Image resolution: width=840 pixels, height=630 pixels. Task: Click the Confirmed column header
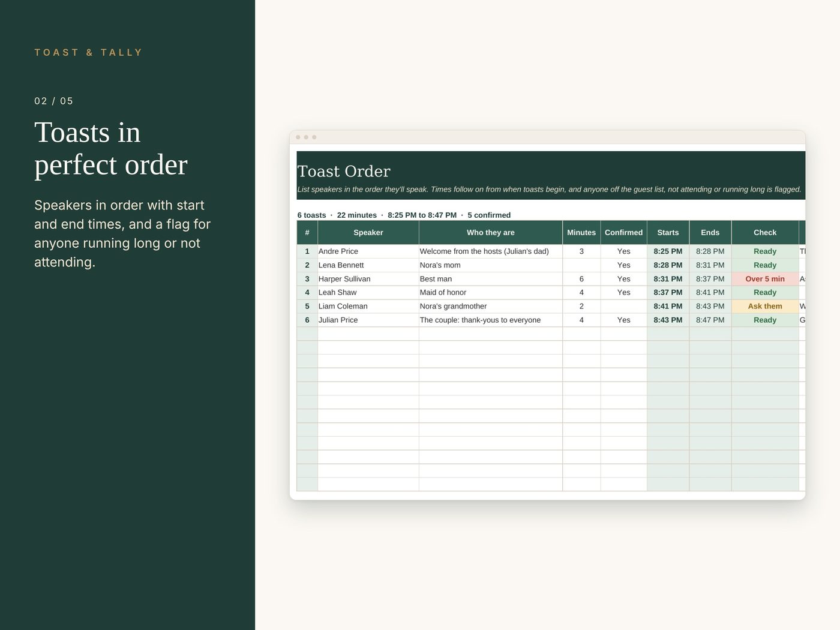click(623, 232)
